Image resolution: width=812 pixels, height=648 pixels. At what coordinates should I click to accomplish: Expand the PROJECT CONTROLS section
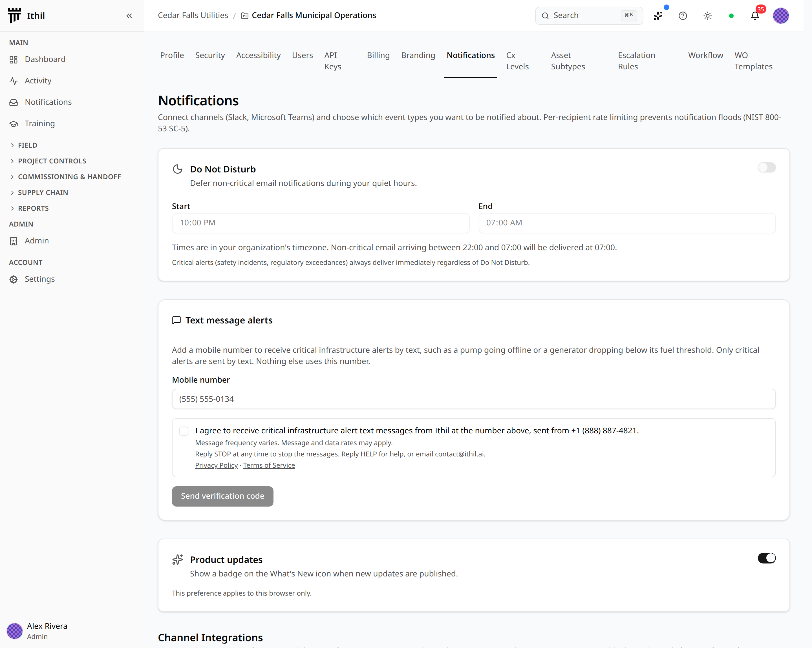[x=48, y=161]
